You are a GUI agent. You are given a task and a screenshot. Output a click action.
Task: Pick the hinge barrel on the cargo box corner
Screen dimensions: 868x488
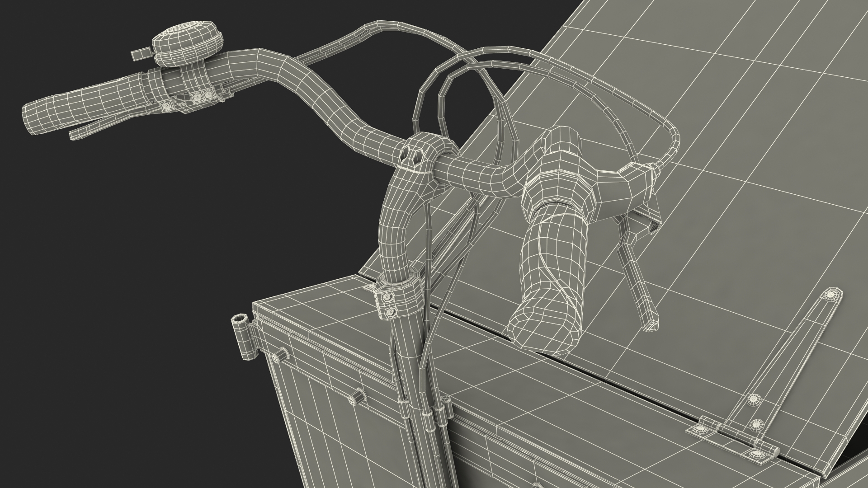click(x=244, y=337)
